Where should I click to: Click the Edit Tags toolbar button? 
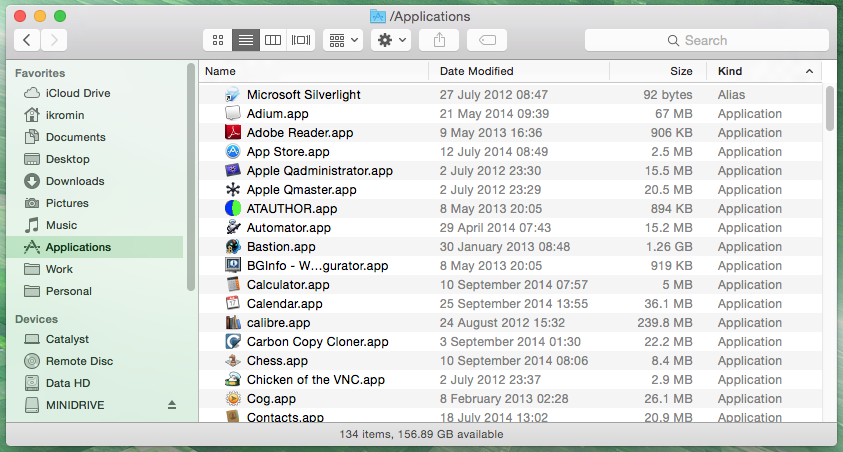(487, 40)
